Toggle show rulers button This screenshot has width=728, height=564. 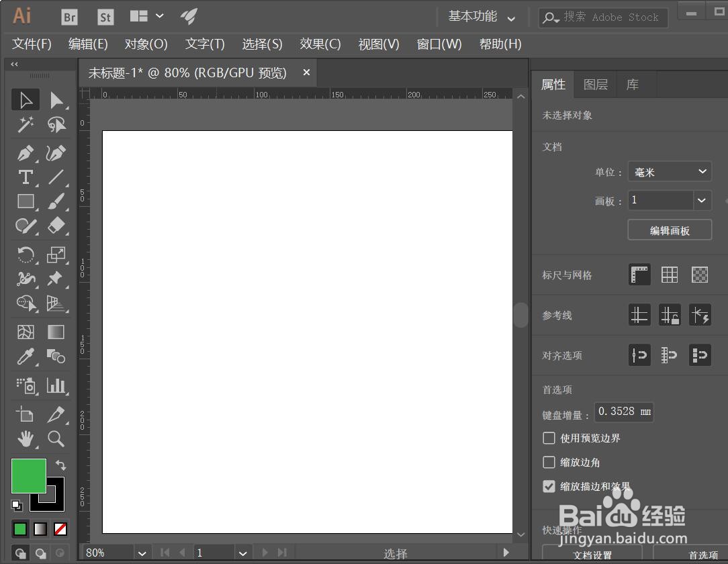click(639, 275)
